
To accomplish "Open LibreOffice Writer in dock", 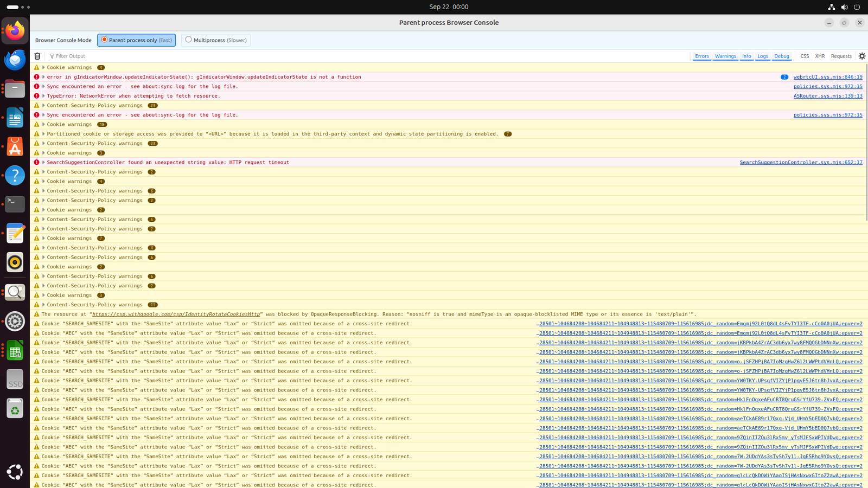I will pos(15,118).
